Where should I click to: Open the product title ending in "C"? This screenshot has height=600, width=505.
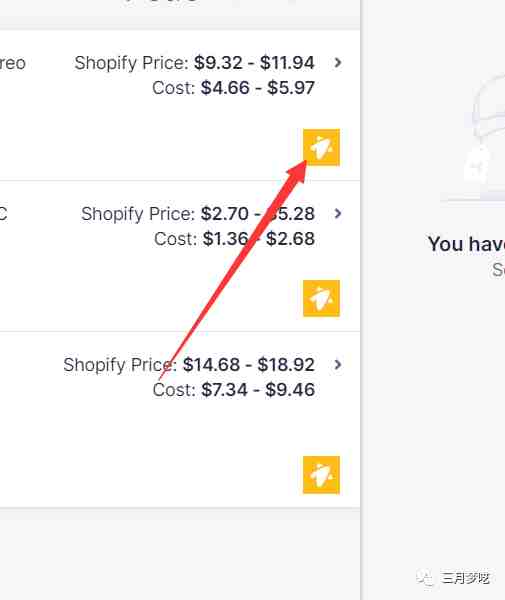coord(3,214)
